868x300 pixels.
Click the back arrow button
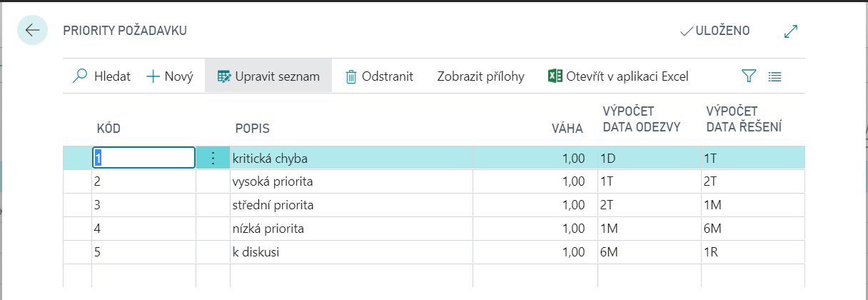(32, 30)
